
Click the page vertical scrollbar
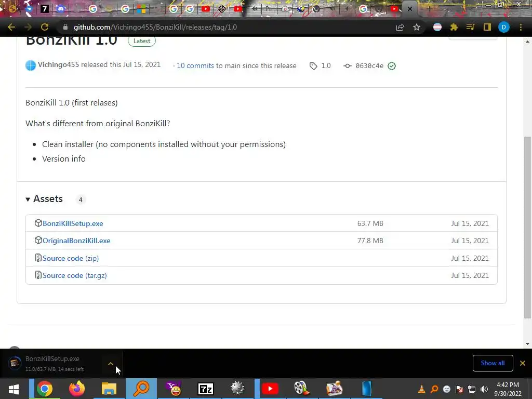(x=527, y=228)
